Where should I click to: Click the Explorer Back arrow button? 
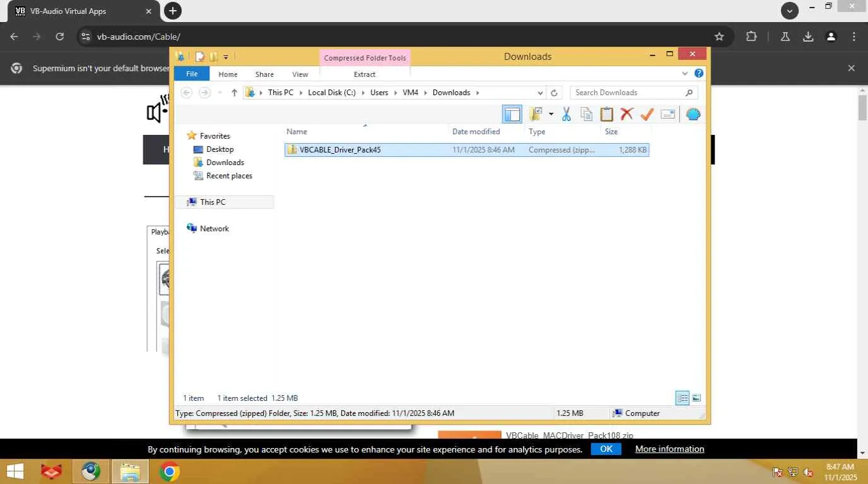pyautogui.click(x=186, y=93)
